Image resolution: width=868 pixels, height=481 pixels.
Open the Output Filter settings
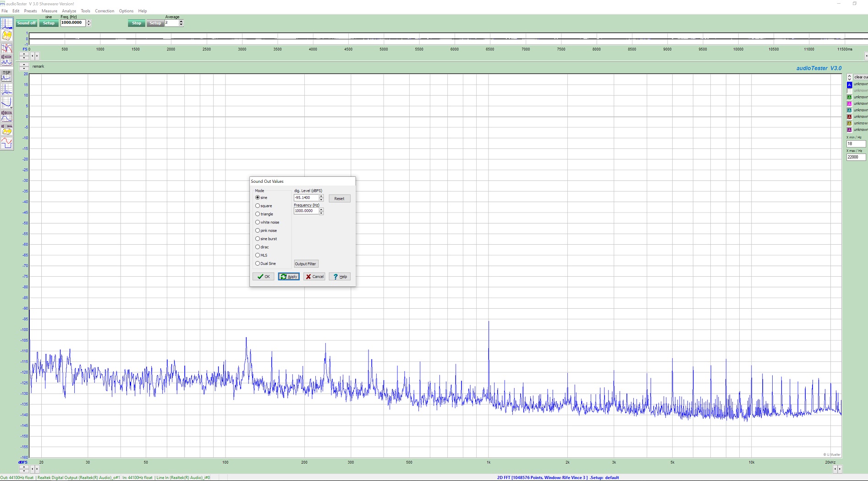pyautogui.click(x=306, y=264)
